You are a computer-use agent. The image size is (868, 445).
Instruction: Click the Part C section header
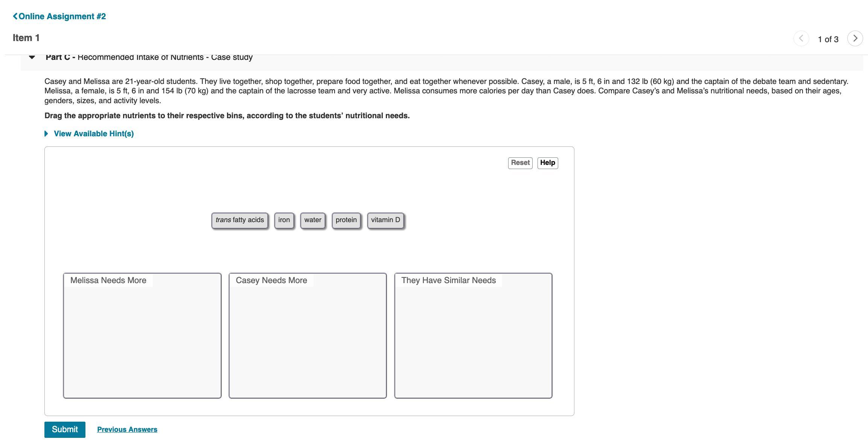coord(149,57)
